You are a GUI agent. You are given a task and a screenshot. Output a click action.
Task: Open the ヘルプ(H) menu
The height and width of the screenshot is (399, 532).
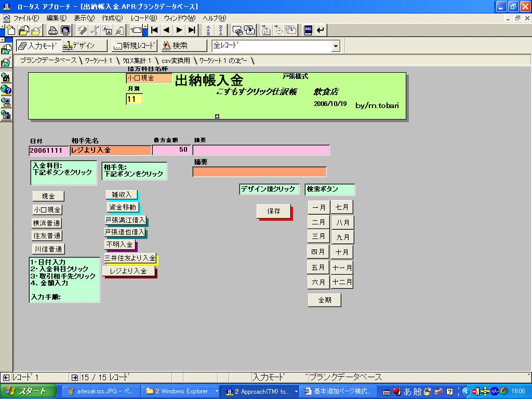pyautogui.click(x=215, y=18)
